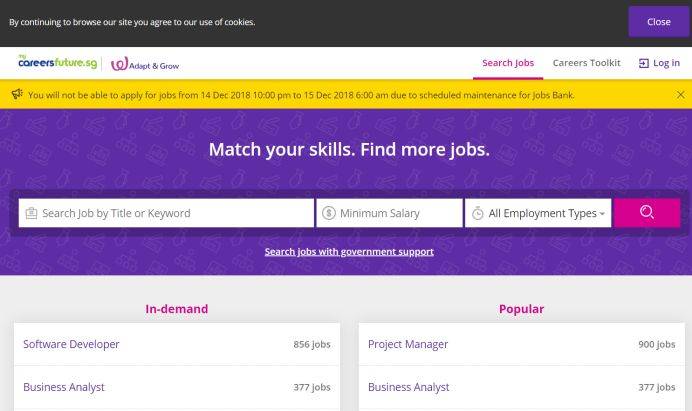This screenshot has height=411, width=692.
Task: Click the clock icon beside Employment Types
Action: pyautogui.click(x=478, y=213)
